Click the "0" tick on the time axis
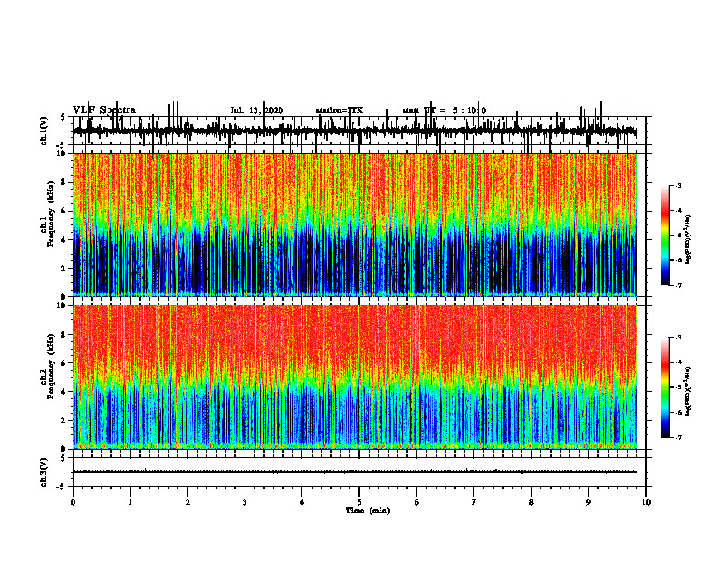Screen dimensions: 728x563 coord(73,502)
